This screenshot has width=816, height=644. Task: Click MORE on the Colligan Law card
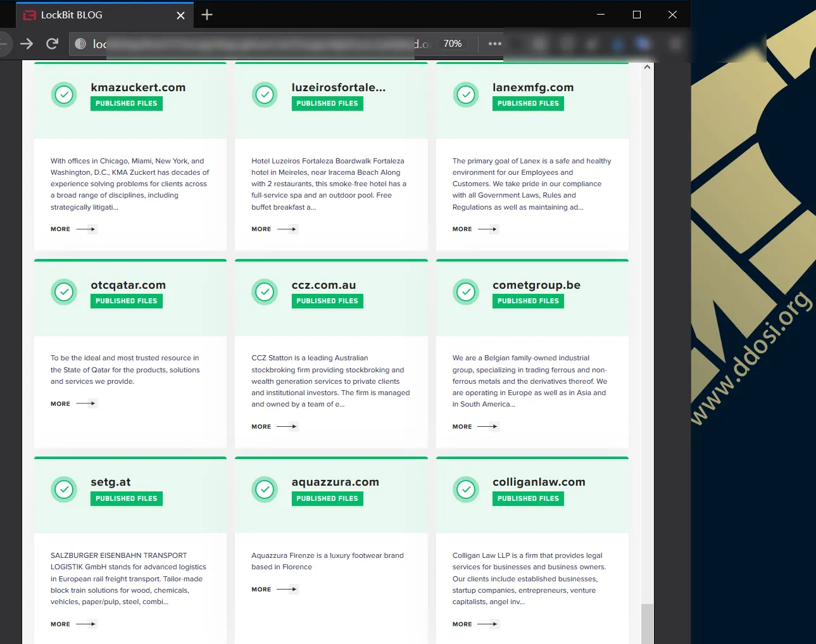tap(475, 624)
